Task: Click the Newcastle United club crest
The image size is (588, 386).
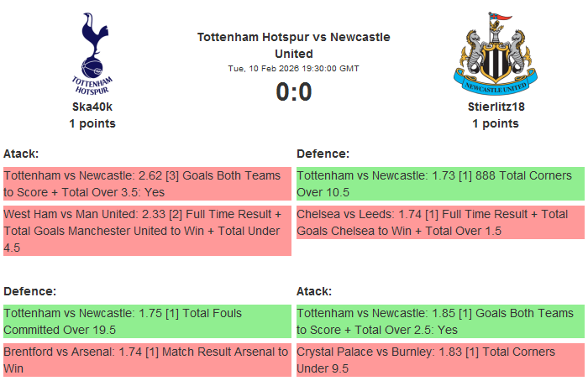Action: (x=495, y=54)
